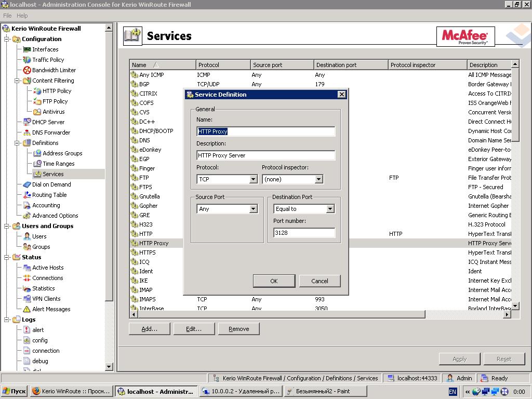The width and height of the screenshot is (532, 399).
Task: Switch to Paint taskbar window
Action: [325, 391]
